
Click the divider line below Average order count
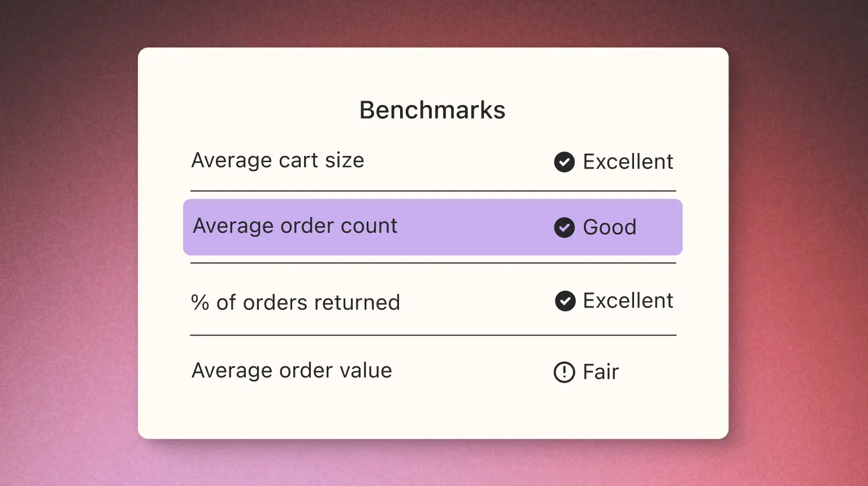[433, 263]
